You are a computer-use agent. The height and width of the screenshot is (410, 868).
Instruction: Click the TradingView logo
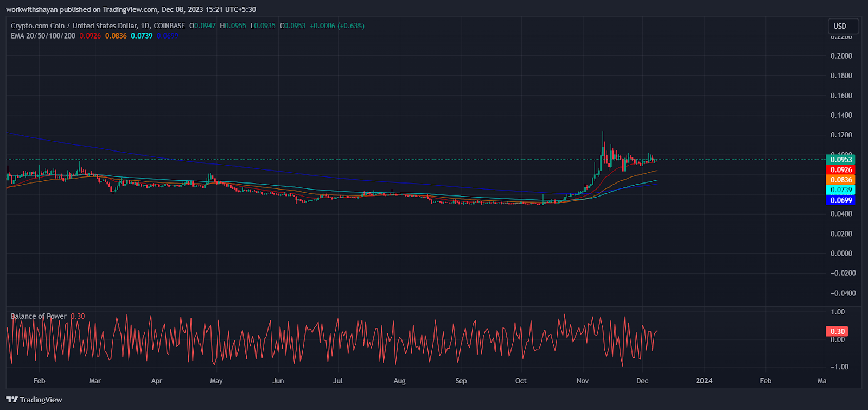(x=34, y=400)
